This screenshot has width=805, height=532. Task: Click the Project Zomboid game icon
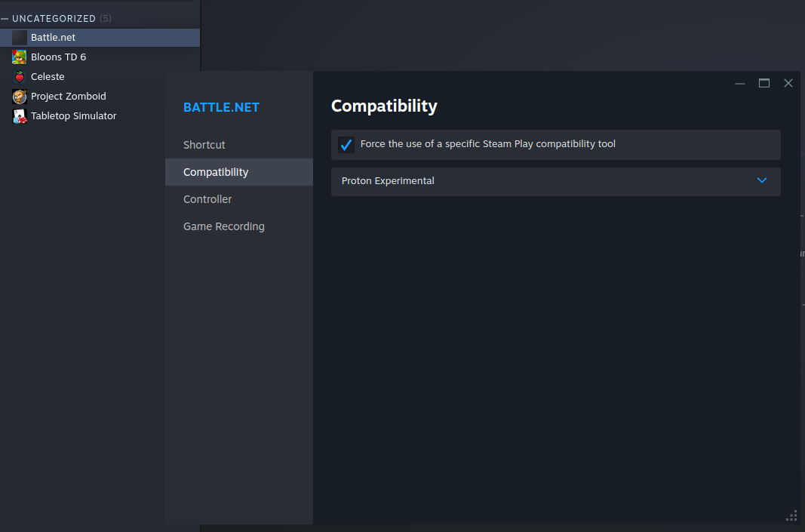coord(20,97)
